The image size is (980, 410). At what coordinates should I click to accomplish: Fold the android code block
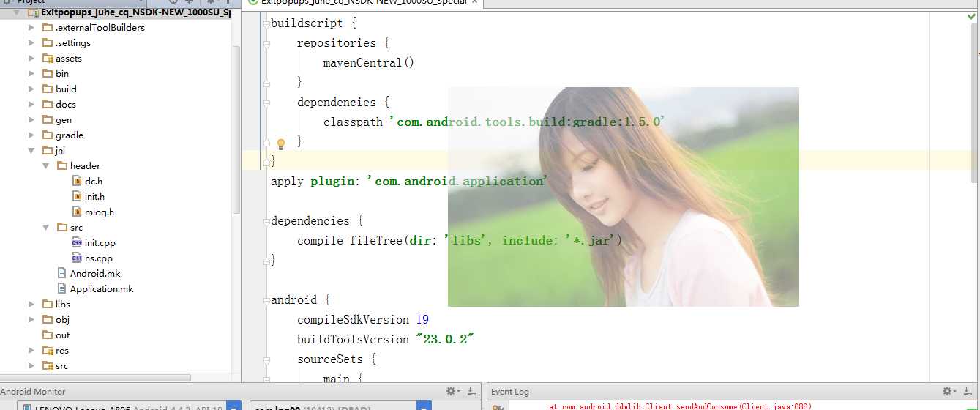point(266,300)
